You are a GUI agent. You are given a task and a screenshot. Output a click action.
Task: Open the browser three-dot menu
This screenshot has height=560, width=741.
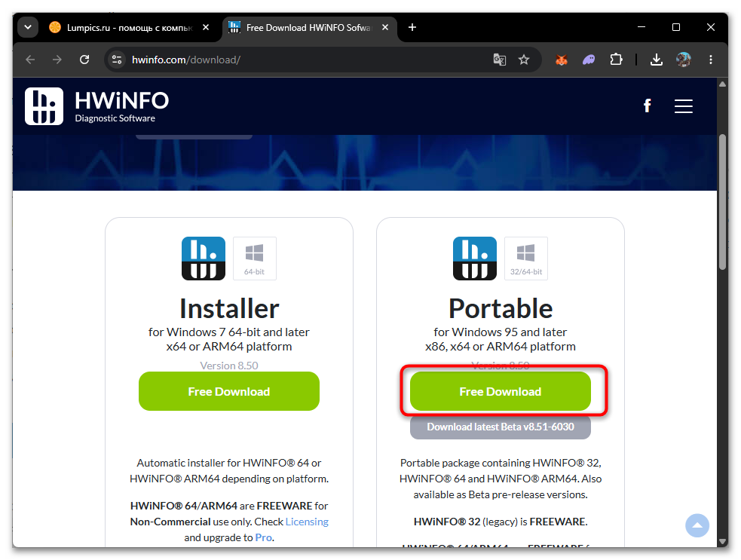tap(711, 60)
